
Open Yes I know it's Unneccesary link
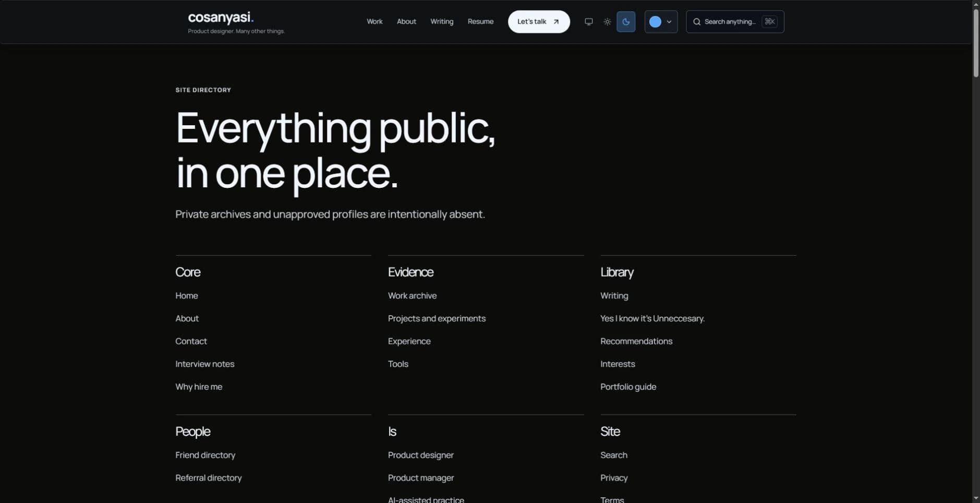point(652,318)
